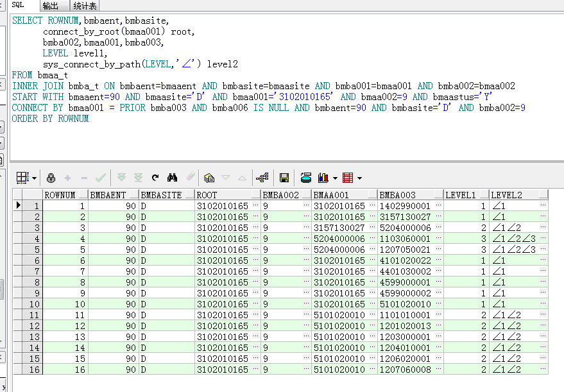Click the sort button on BMBASITE column header
Image resolution: width=564 pixels, height=392 pixels.
click(x=189, y=194)
